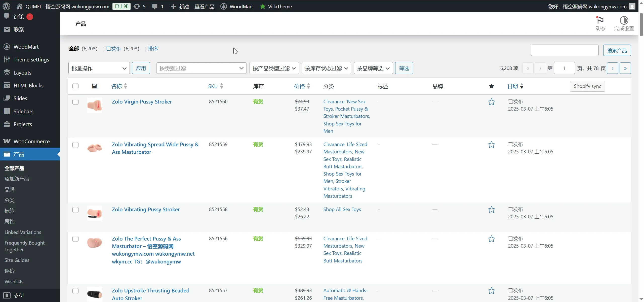The height and width of the screenshot is (302, 644).
Task: Tick checkbox for Zolo Vibrating Pussy Stroker
Action: [75, 210]
